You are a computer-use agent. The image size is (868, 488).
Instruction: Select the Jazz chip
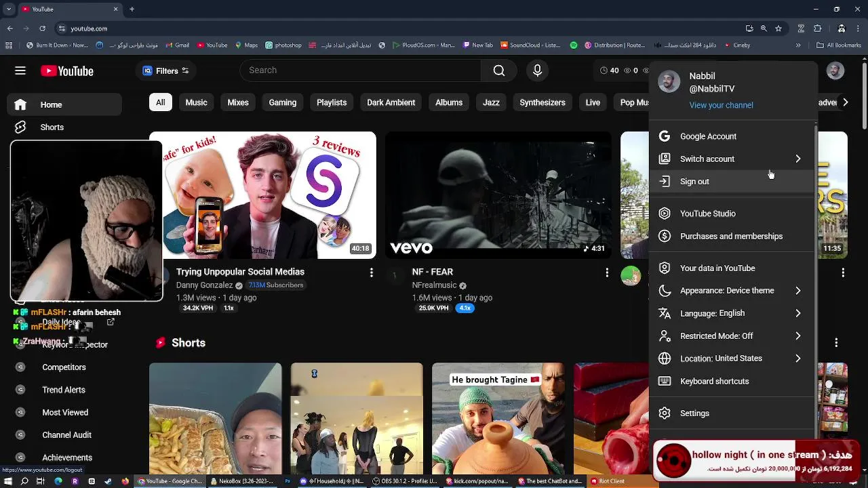pyautogui.click(x=491, y=102)
